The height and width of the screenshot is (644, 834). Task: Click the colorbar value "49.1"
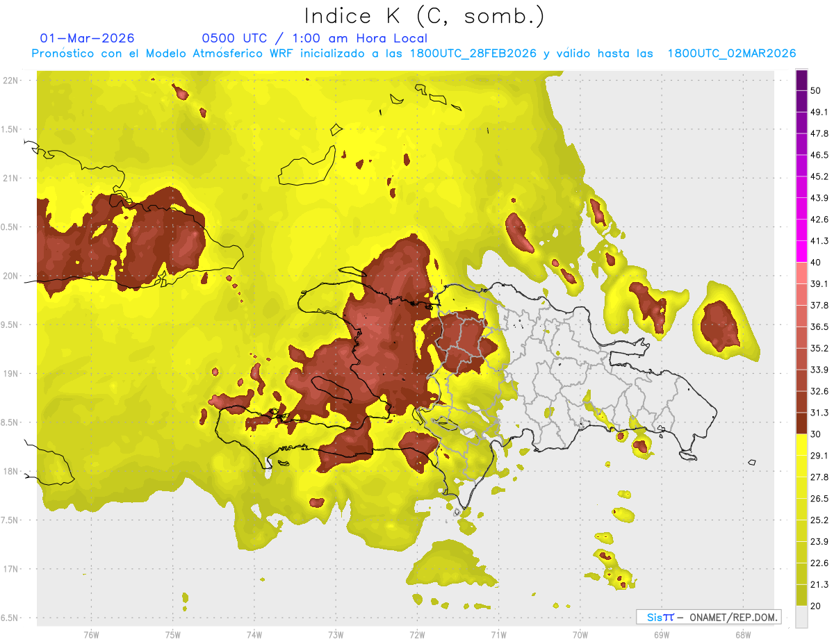(819, 112)
